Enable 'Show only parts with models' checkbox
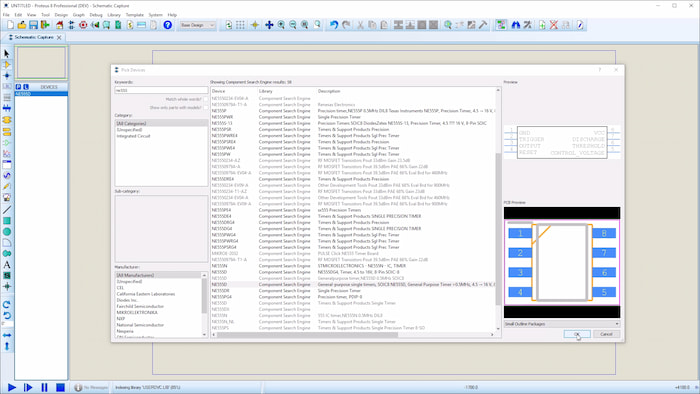 (x=205, y=108)
